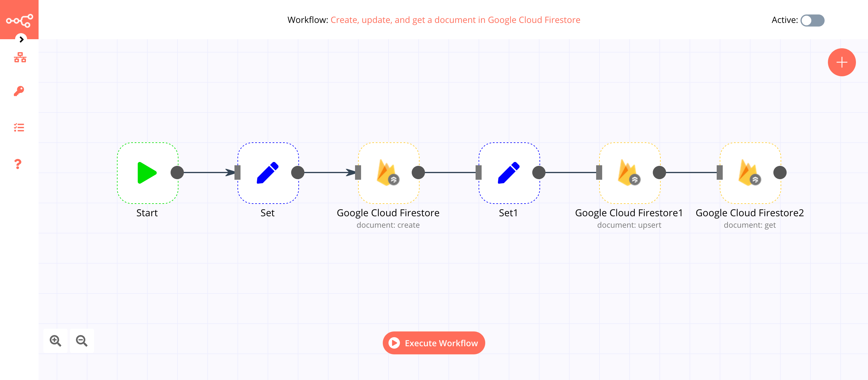Click the n8n logo icon in top-left corner
The height and width of the screenshot is (380, 868).
[x=19, y=19]
